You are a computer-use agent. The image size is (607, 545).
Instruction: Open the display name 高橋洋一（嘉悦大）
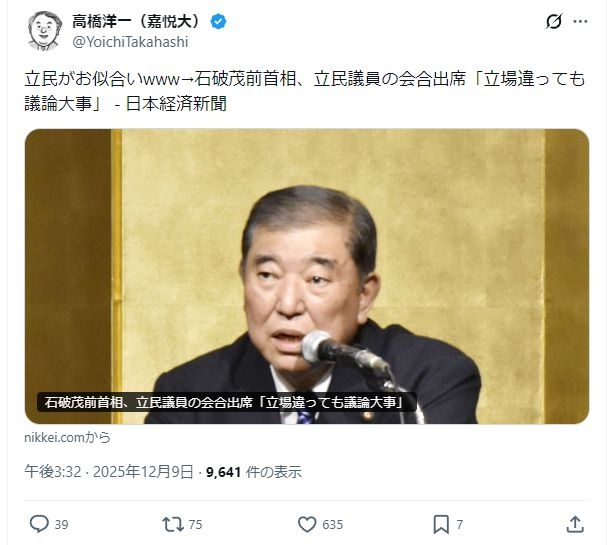click(x=136, y=22)
